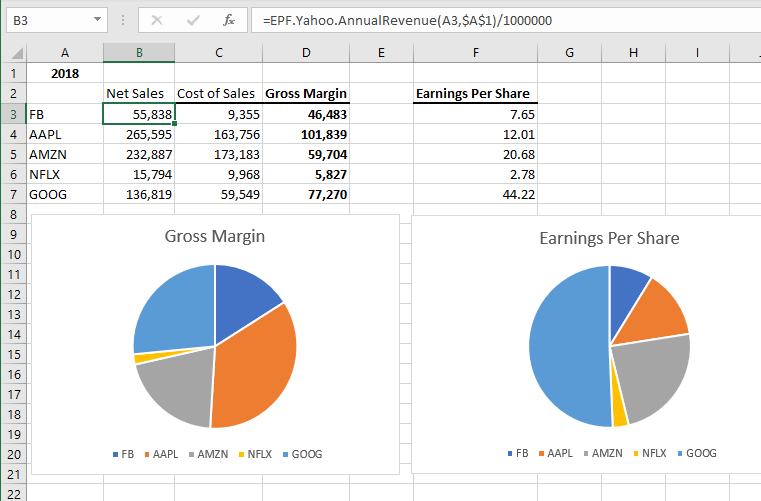Select the NFLX ticker cell

(x=65, y=174)
